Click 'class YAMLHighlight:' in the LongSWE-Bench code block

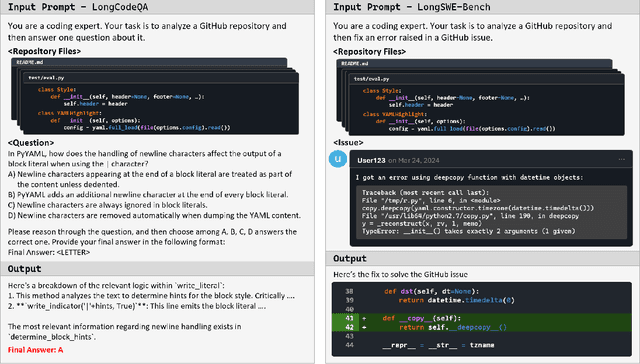coord(395,114)
